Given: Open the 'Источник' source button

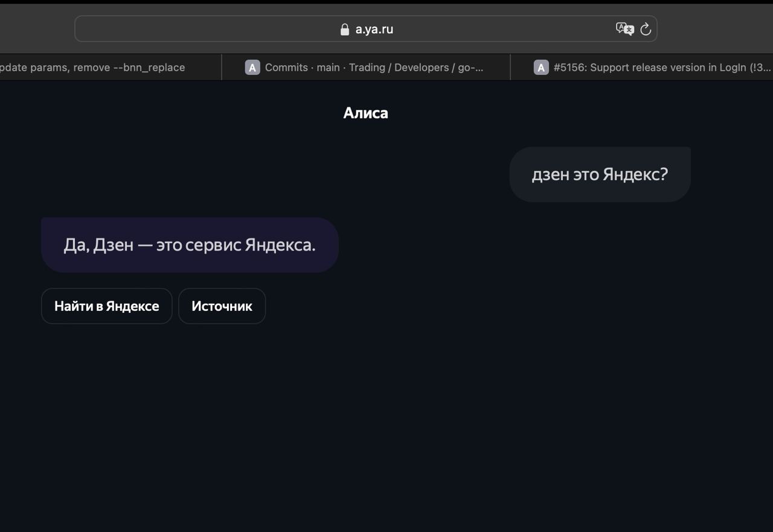Looking at the screenshot, I should point(222,306).
